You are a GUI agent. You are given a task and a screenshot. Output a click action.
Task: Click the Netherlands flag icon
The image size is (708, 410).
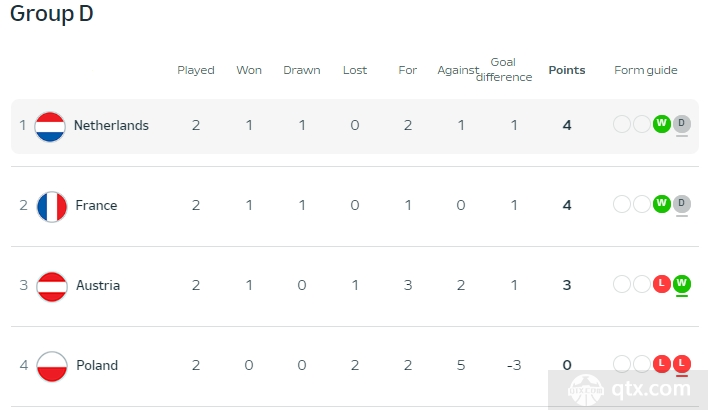(x=50, y=126)
